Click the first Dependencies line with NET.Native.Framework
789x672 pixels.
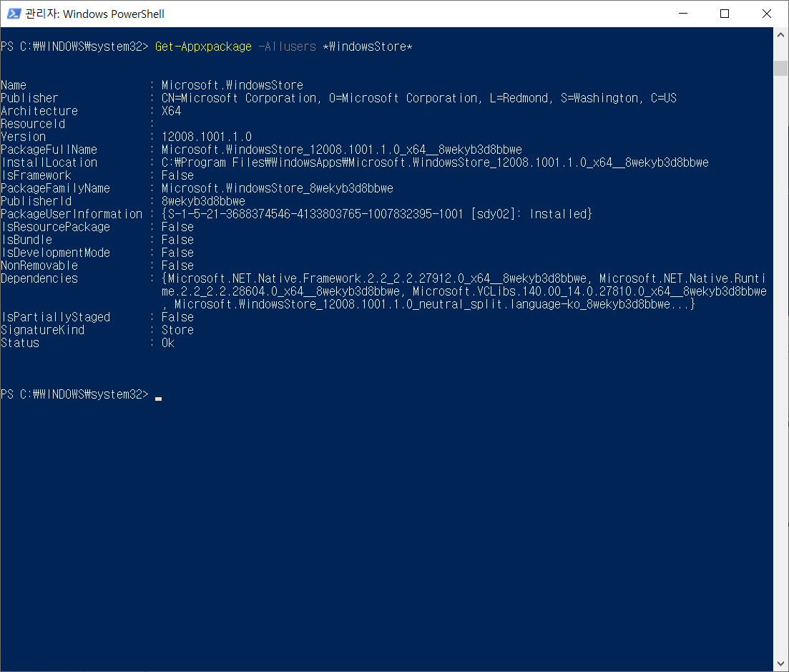click(464, 278)
